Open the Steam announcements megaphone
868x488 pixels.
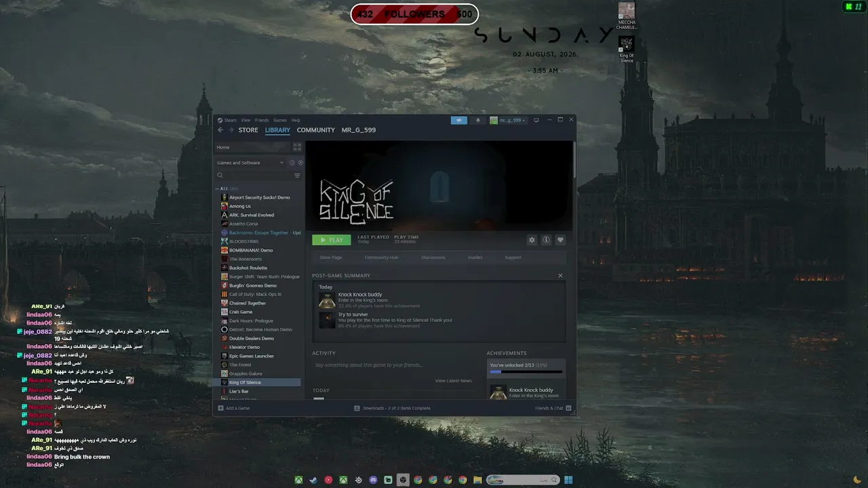(459, 120)
